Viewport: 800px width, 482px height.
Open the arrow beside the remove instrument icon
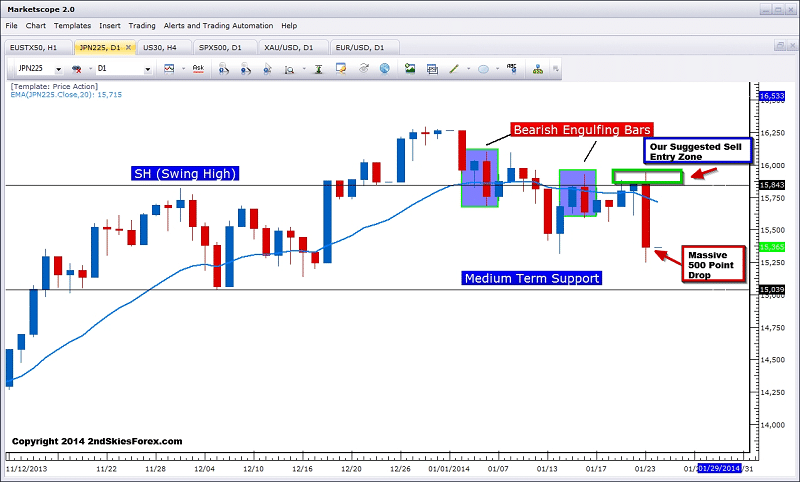pyautogui.click(x=90, y=69)
